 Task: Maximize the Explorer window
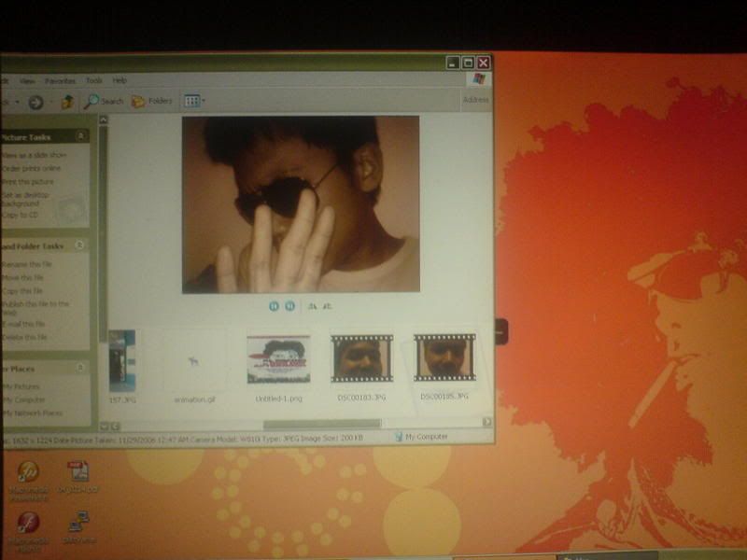[468, 63]
